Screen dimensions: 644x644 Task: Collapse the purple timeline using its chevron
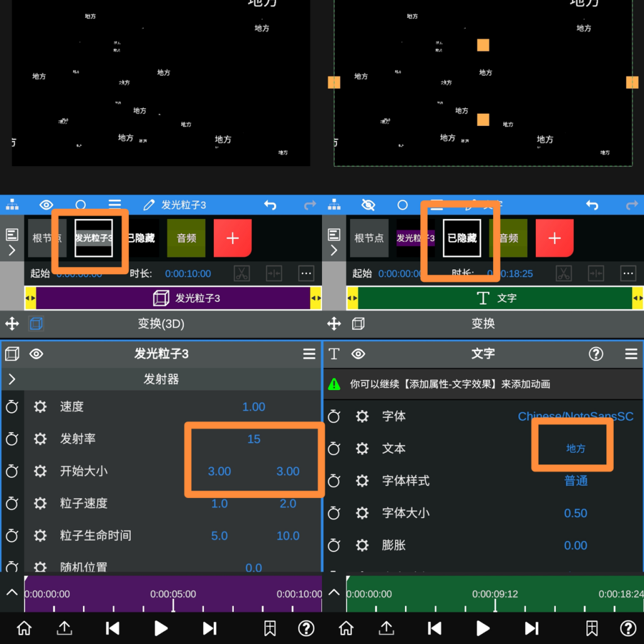click(12, 592)
